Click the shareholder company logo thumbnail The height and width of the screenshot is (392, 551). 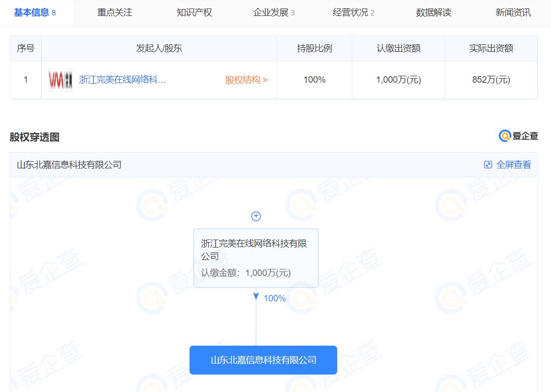(x=60, y=80)
